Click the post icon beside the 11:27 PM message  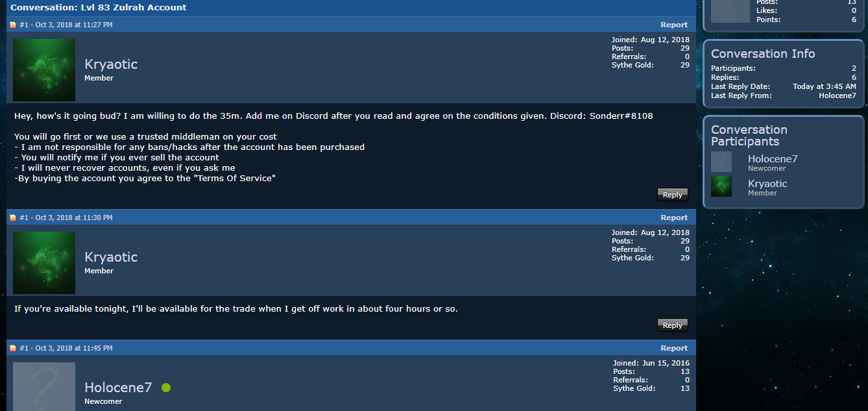(13, 25)
